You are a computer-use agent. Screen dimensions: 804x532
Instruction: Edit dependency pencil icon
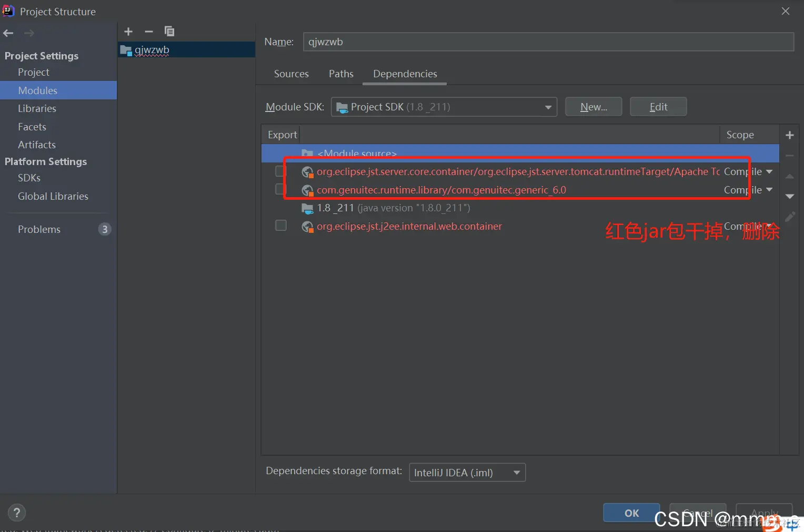[789, 217]
